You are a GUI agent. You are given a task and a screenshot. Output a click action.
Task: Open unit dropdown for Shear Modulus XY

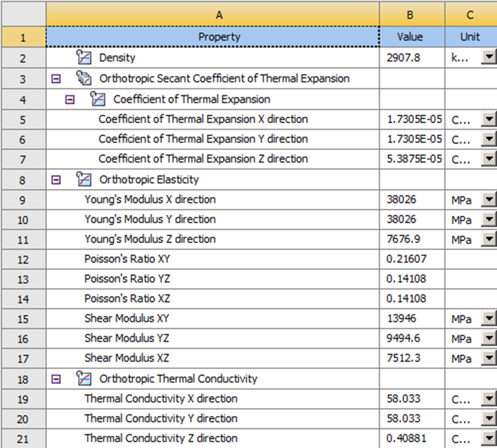[488, 319]
